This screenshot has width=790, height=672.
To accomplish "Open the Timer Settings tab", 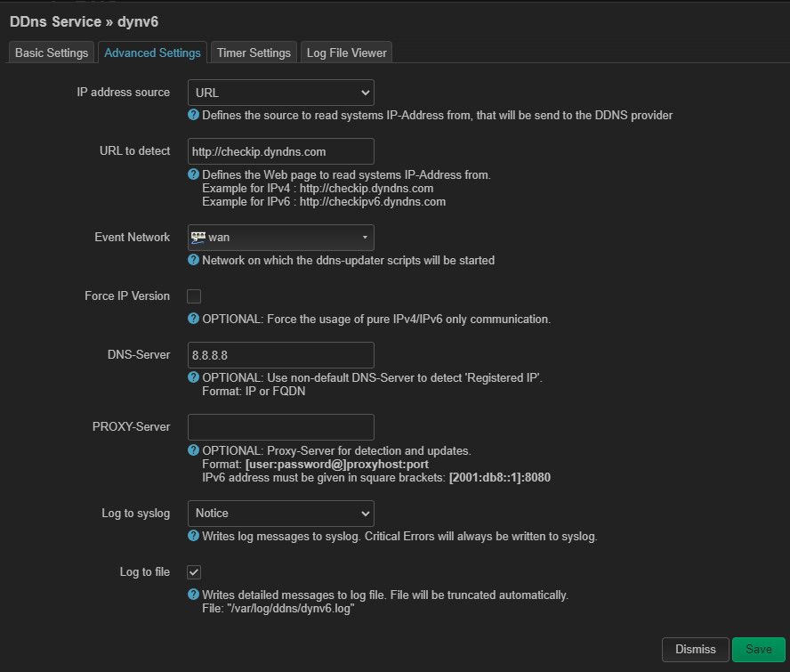I will tap(254, 53).
